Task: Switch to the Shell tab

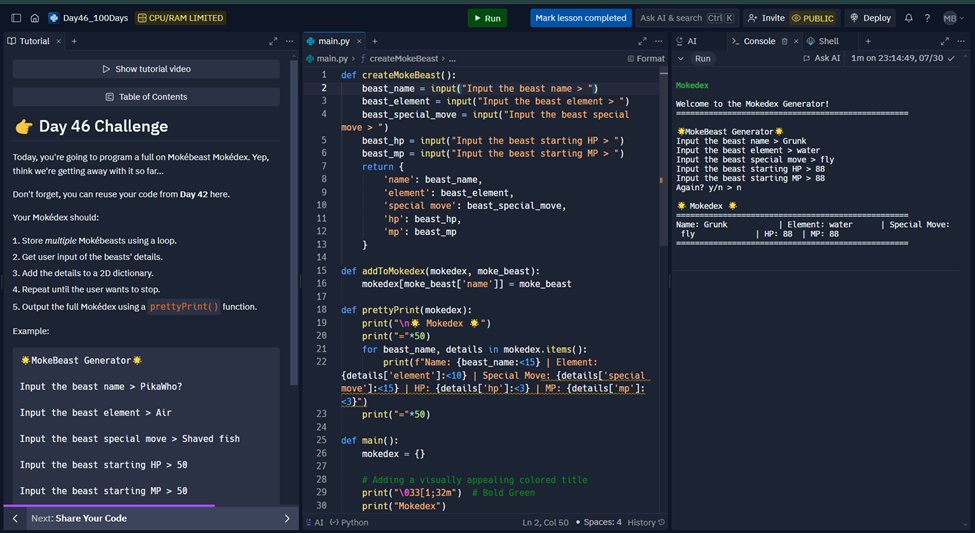Action: (822, 41)
